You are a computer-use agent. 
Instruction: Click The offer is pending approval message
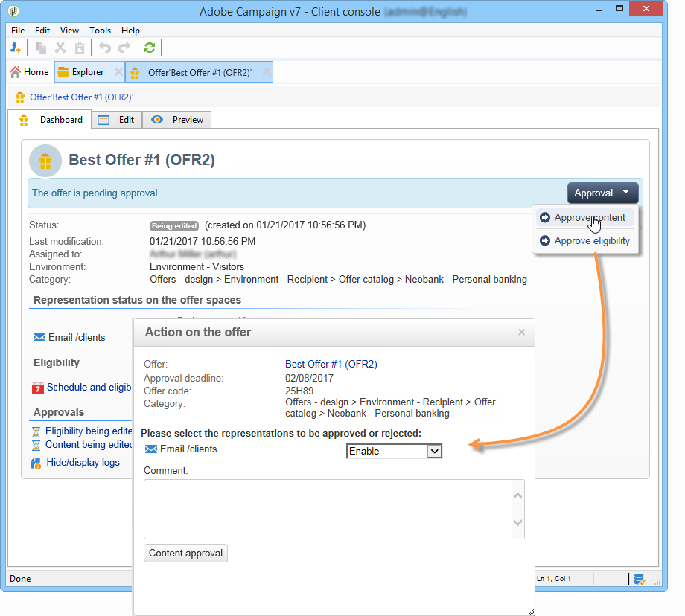(96, 193)
